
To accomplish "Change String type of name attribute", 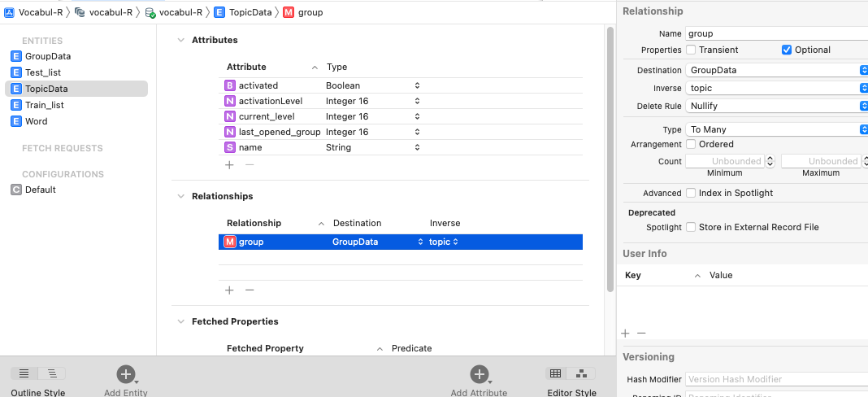I will (373, 147).
